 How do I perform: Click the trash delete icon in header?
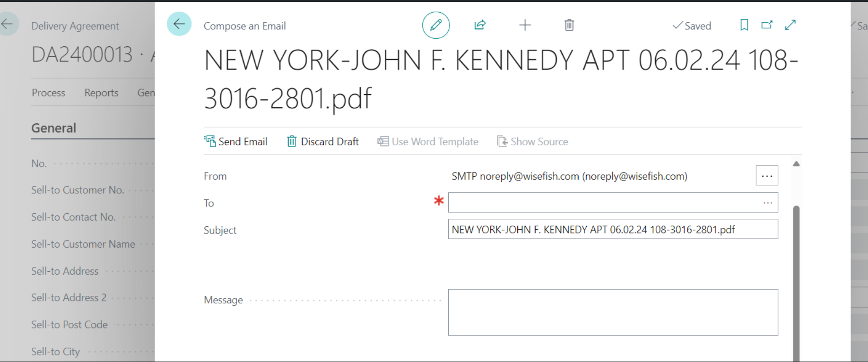click(569, 25)
